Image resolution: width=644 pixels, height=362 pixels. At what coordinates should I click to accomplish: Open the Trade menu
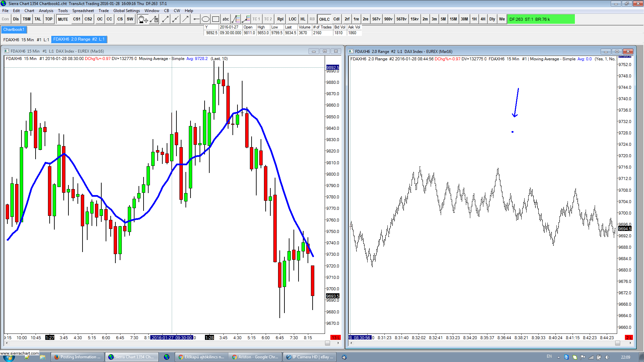click(103, 11)
